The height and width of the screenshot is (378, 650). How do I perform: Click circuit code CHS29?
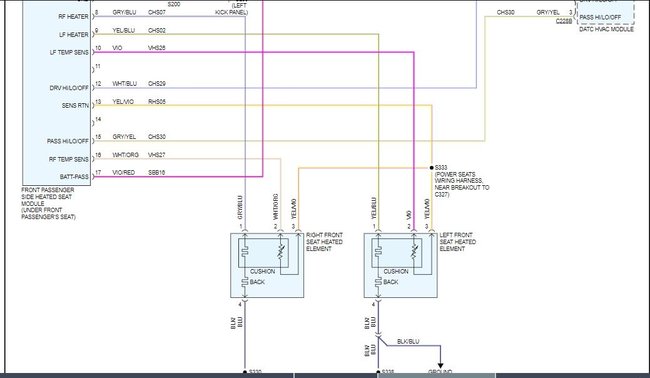(157, 84)
